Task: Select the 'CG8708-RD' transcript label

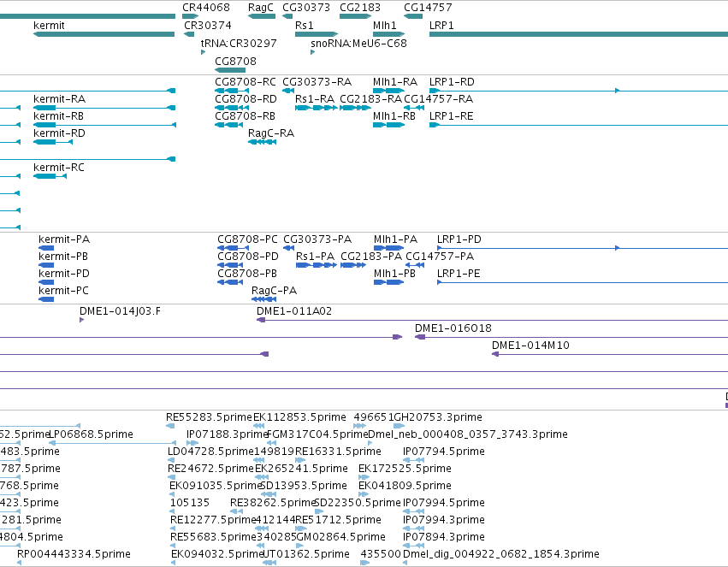Action: (246, 99)
